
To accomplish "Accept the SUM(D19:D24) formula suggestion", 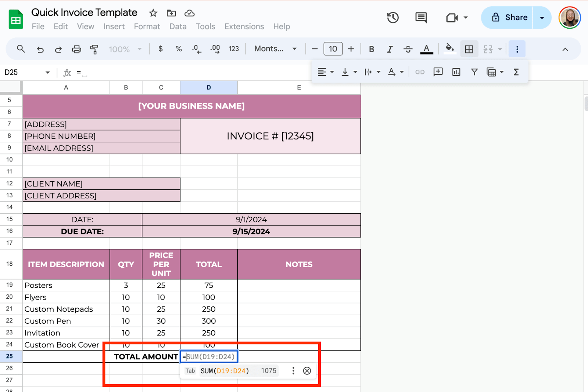I will [x=225, y=371].
